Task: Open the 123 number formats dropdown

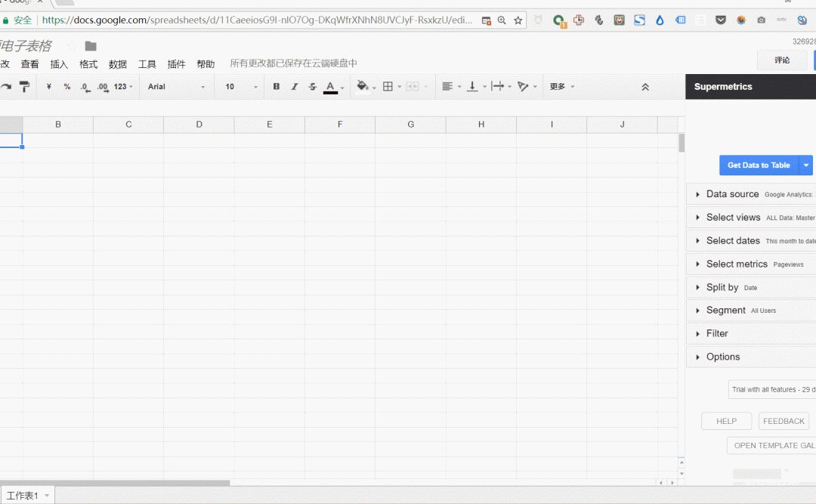Action: click(123, 86)
